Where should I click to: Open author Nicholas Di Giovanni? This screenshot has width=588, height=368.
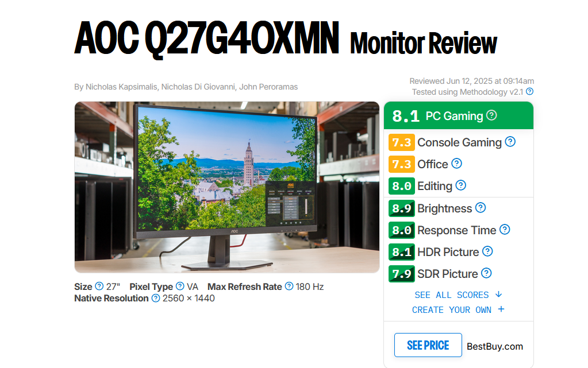coord(198,87)
